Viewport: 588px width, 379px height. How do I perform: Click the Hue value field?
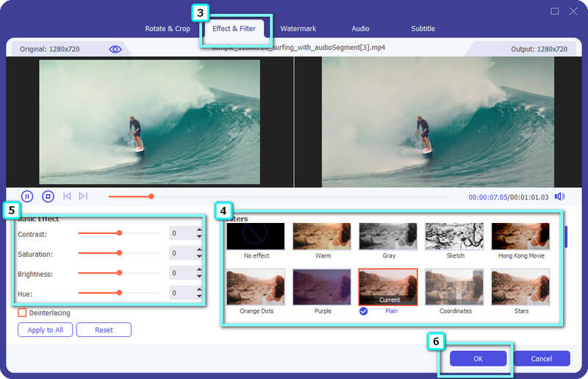pos(182,293)
